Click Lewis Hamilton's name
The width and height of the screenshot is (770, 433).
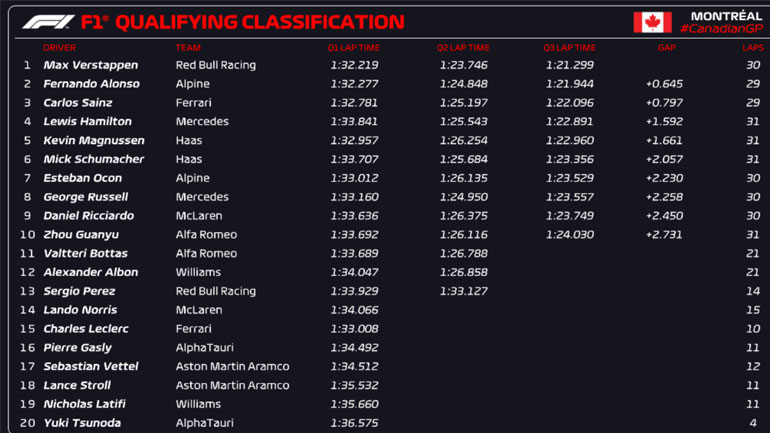pos(86,122)
